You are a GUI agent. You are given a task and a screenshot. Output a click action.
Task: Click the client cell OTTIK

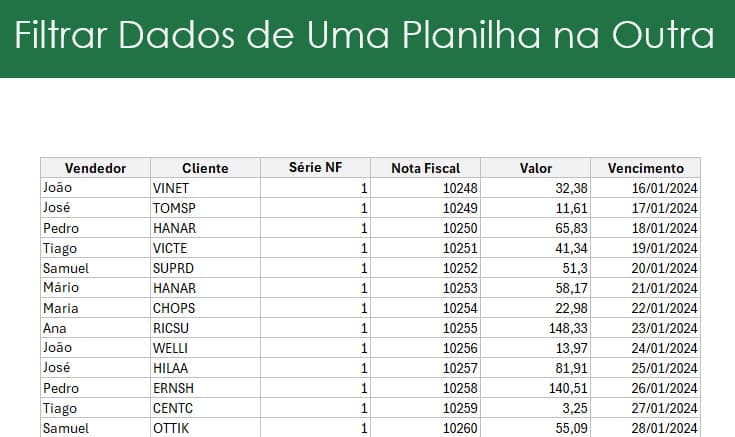click(205, 428)
